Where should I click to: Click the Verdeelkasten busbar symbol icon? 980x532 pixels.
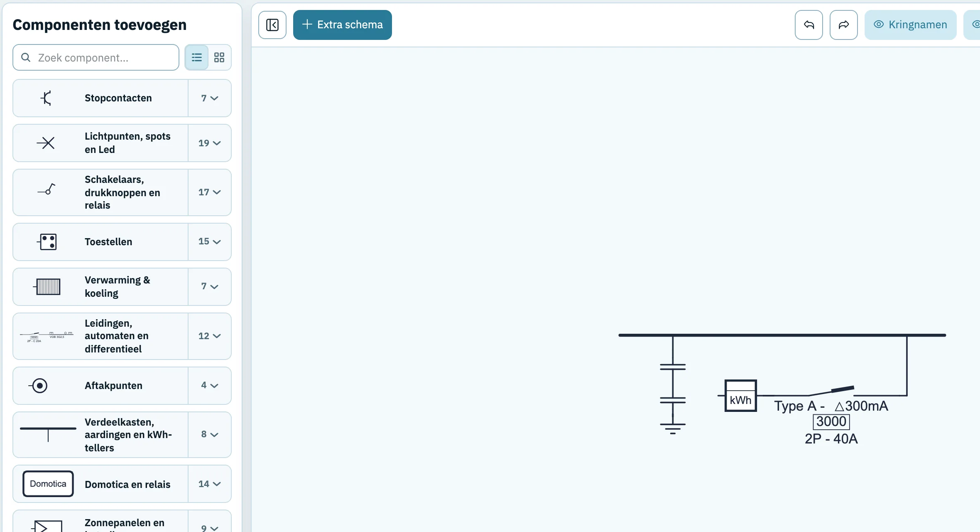pyautogui.click(x=48, y=434)
